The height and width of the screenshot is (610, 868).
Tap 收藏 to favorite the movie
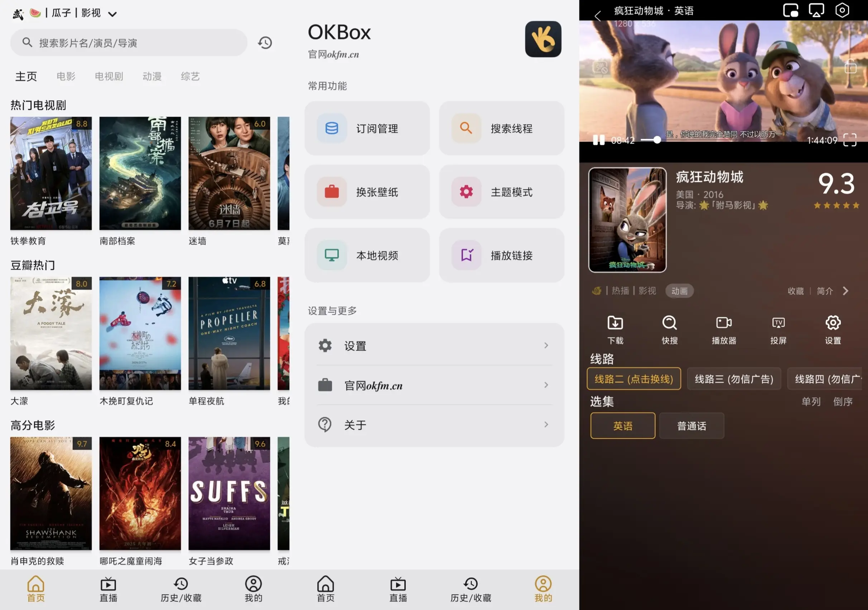click(x=795, y=291)
